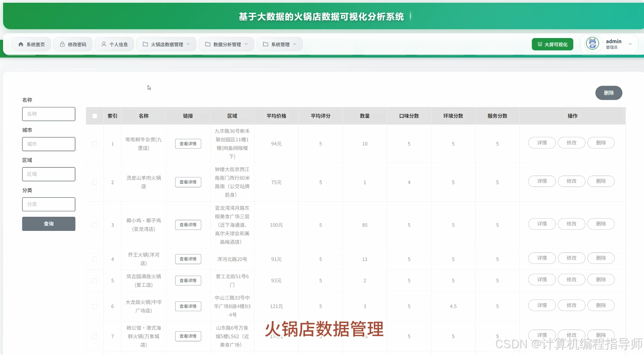
Task: Go to 系统首页 menu item
Action: coord(31,44)
